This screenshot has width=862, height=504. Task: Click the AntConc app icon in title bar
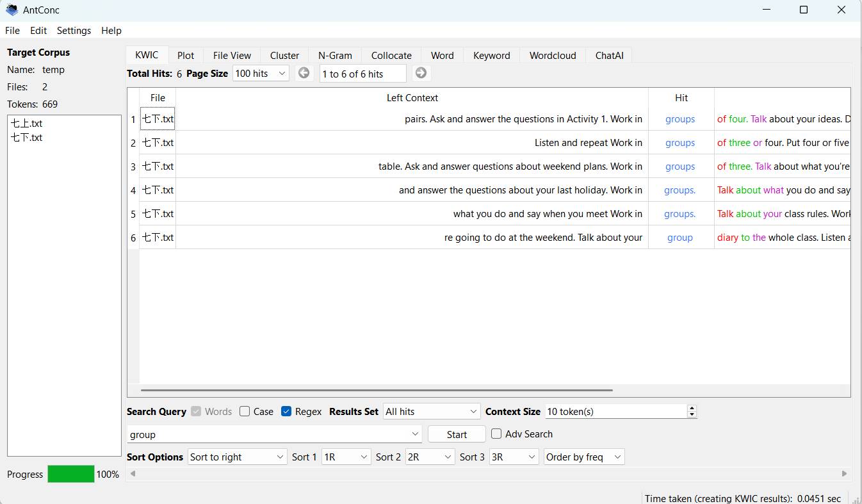point(12,10)
